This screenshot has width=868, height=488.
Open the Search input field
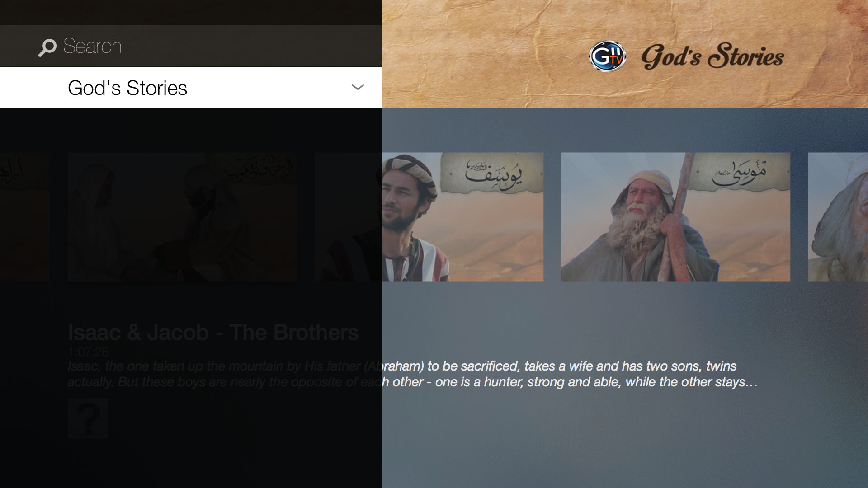pyautogui.click(x=191, y=46)
